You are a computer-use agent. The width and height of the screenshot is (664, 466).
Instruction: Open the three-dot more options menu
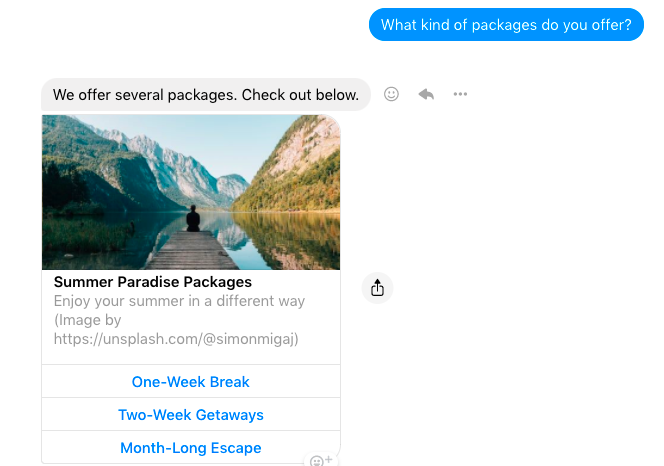pyautogui.click(x=460, y=94)
